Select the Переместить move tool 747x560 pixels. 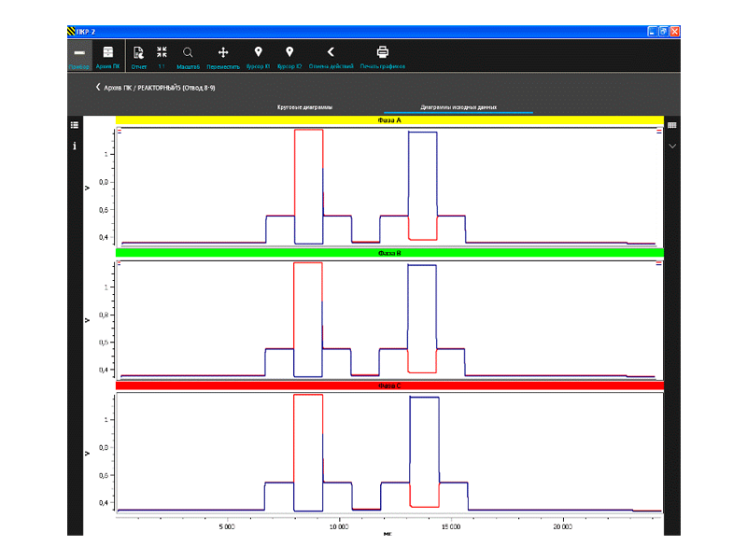223,57
